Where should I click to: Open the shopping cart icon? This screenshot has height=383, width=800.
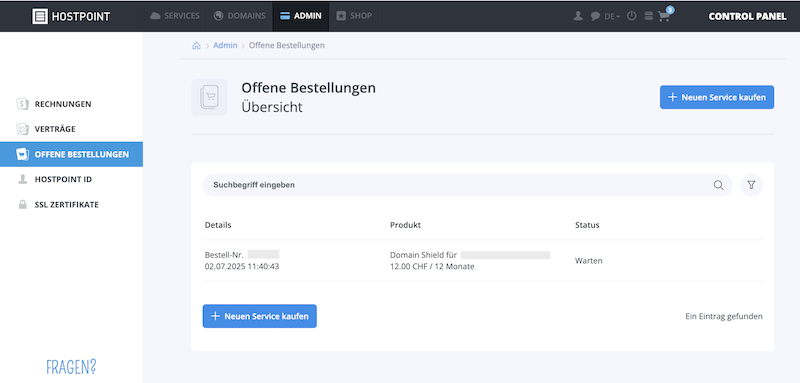click(x=664, y=15)
